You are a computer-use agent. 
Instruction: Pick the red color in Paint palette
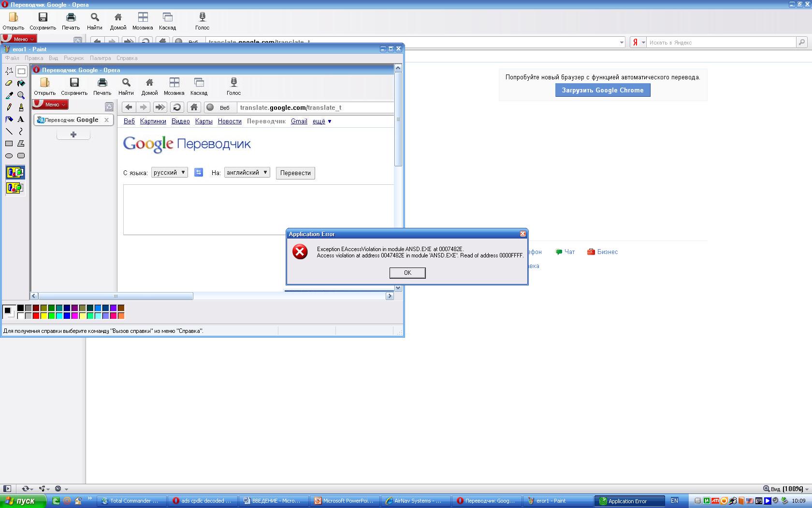[36, 316]
